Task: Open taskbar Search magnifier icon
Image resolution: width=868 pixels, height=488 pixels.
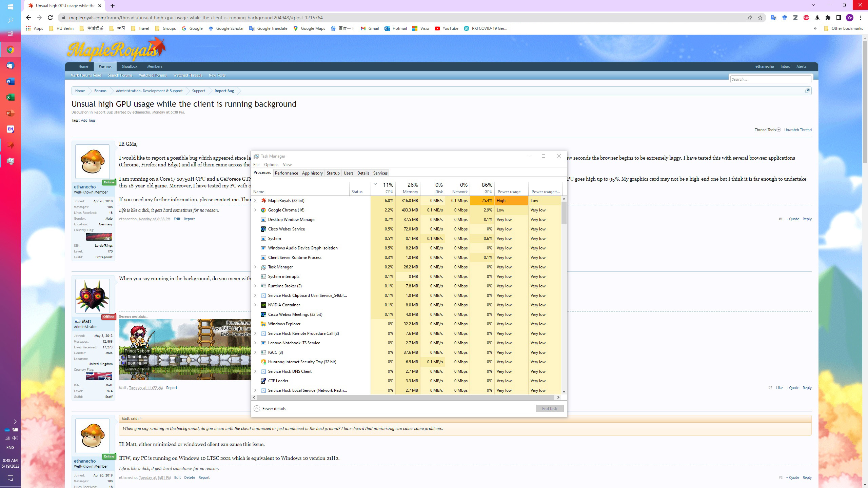Action: [10, 20]
